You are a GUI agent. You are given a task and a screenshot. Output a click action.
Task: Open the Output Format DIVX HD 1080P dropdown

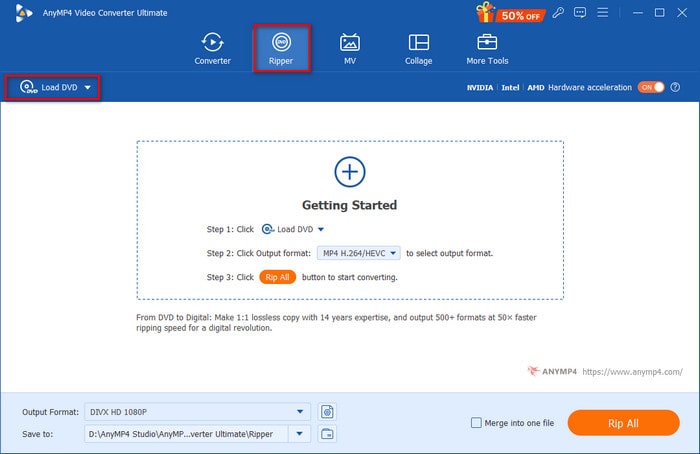301,412
